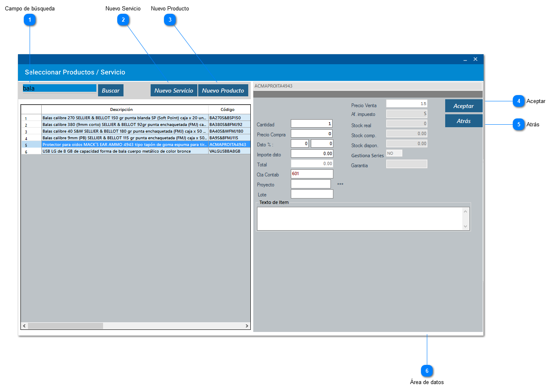Click the Texto de Item scroll down arrow
The image size is (552, 392).
coord(466,226)
